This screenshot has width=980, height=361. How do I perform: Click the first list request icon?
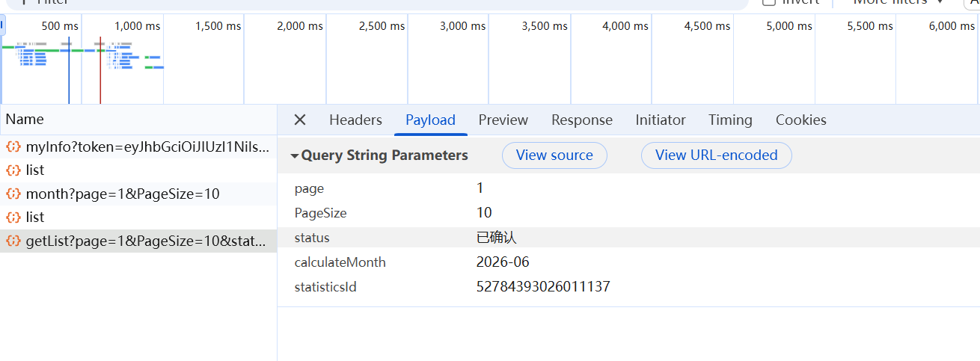coord(13,170)
